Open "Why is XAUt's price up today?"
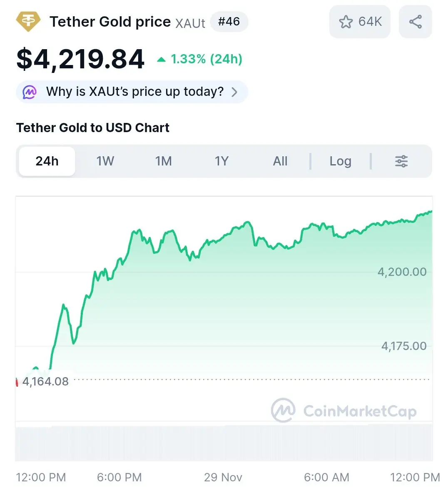Viewport: 448px width, 498px height. pyautogui.click(x=134, y=92)
